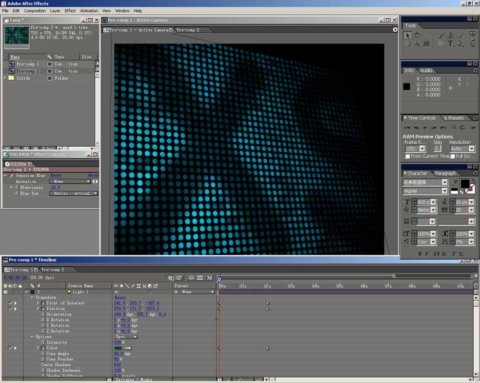Toggle visibility of Light 1 layer
Screen dimensions: 480x383
click(x=5, y=292)
